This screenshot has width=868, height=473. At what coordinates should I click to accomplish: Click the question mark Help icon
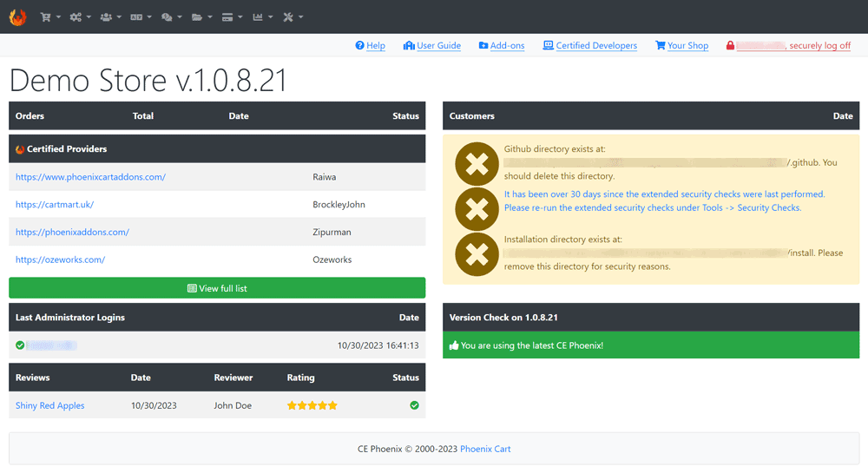(360, 45)
